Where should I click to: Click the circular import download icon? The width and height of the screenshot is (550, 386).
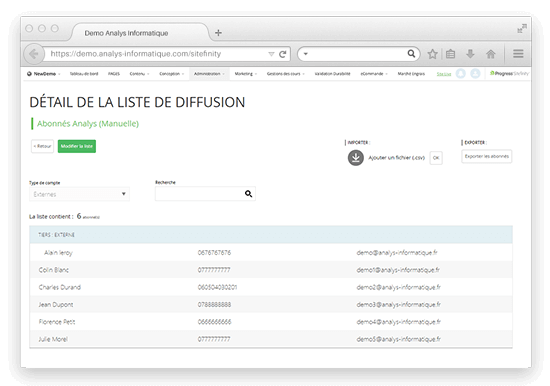[x=356, y=158]
